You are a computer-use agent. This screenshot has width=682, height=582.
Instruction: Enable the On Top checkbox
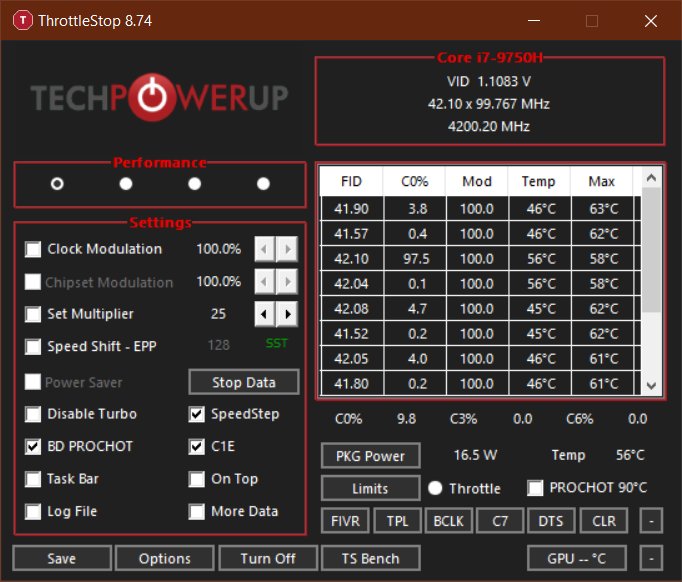click(197, 479)
